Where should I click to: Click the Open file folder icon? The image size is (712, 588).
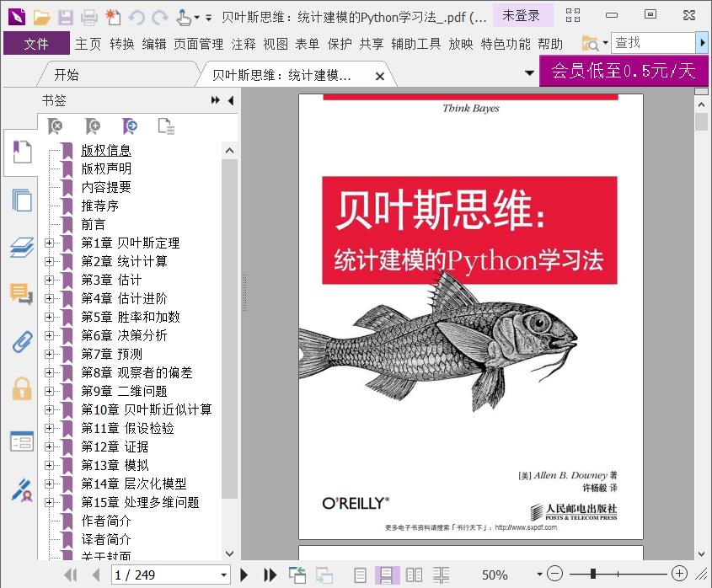click(x=42, y=17)
